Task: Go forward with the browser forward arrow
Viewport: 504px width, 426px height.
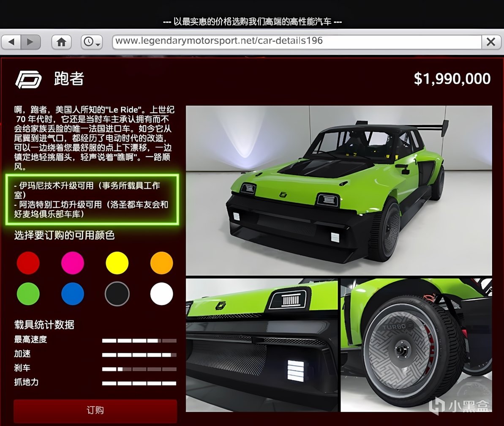Action: (x=30, y=42)
